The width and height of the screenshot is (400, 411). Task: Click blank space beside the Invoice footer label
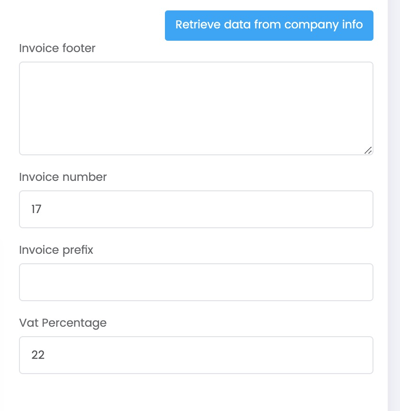click(130, 48)
